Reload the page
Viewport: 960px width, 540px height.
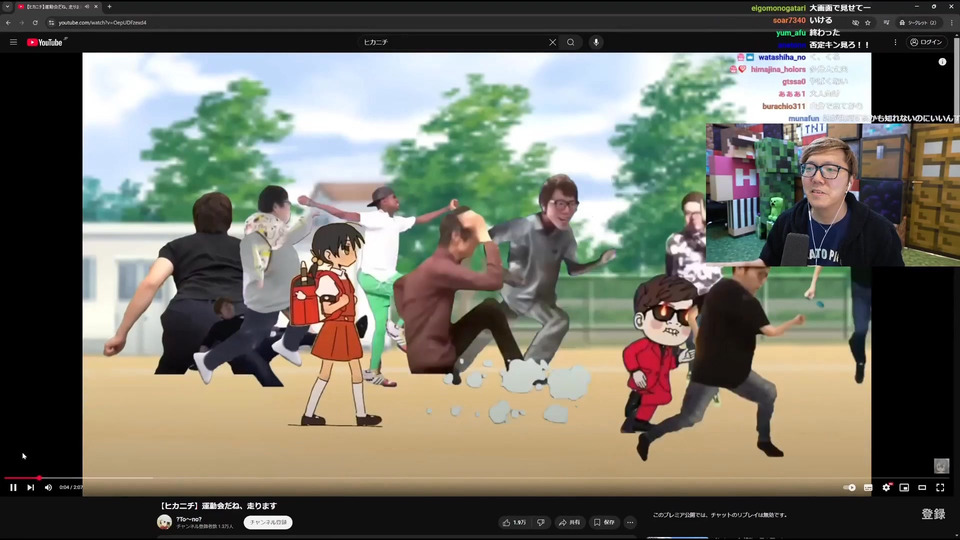(35, 23)
